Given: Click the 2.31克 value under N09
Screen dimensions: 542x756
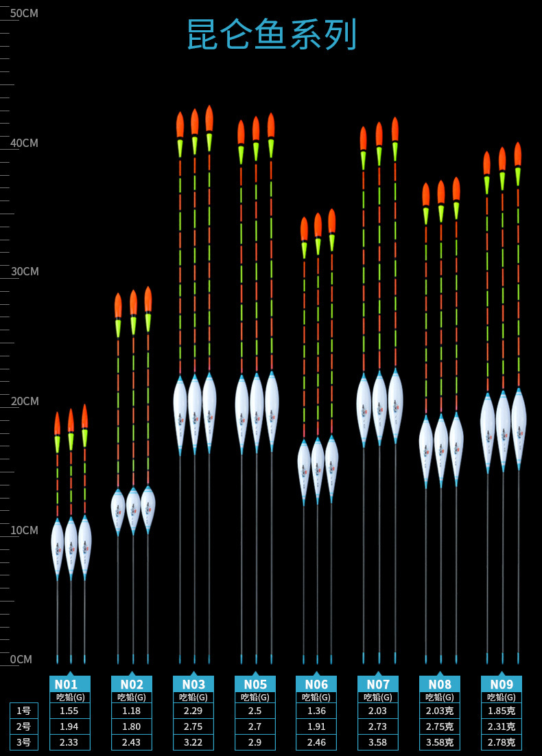Looking at the screenshot, I should click(501, 726).
